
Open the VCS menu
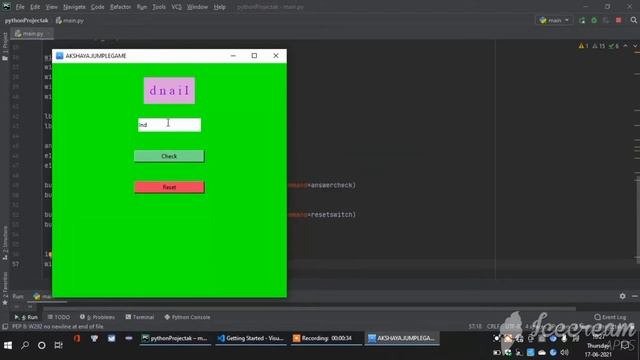tap(176, 7)
